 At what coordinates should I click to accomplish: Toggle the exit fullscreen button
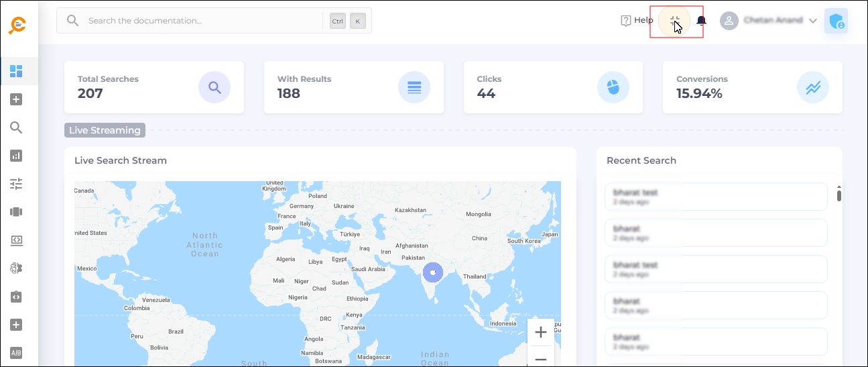674,21
